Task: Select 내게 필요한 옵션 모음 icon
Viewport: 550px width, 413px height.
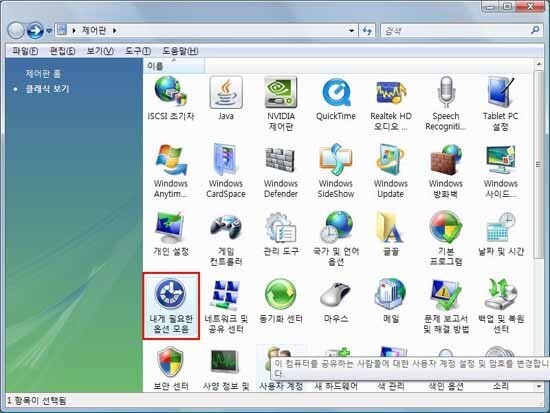Action: (x=171, y=306)
